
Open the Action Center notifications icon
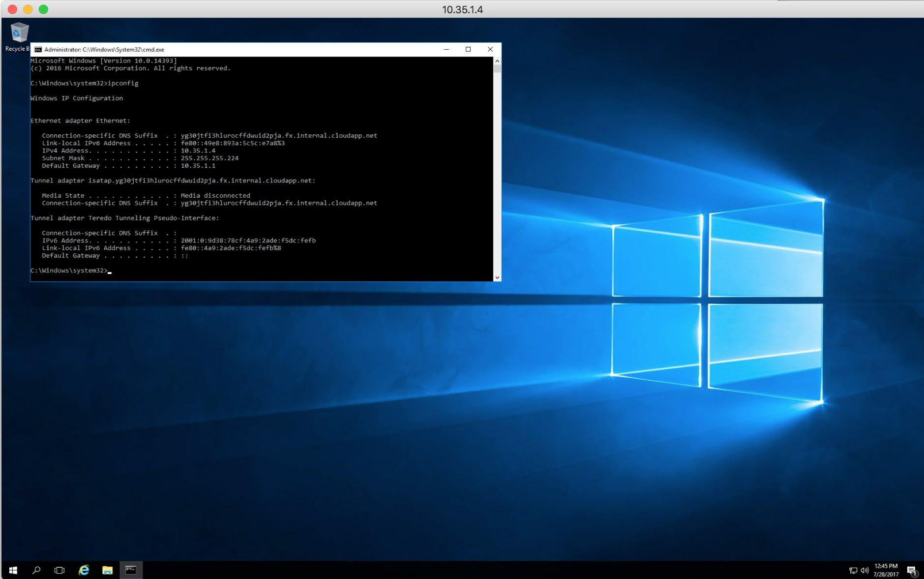coord(912,571)
